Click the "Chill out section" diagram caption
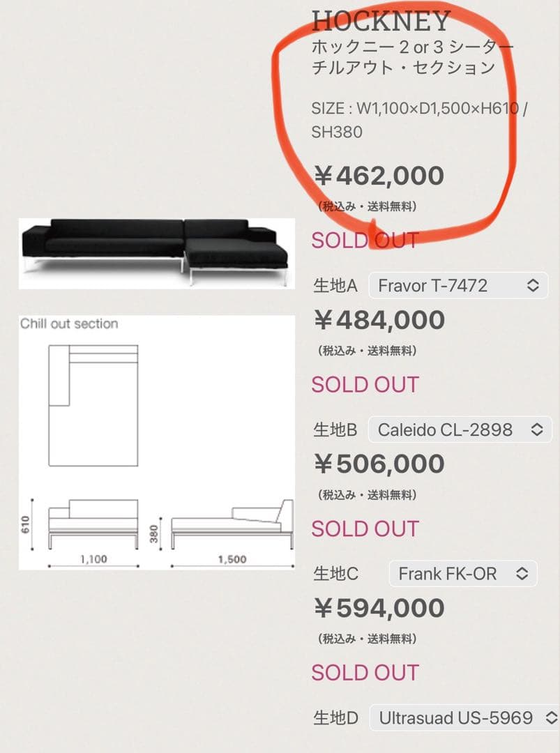The image size is (560, 753). [69, 324]
